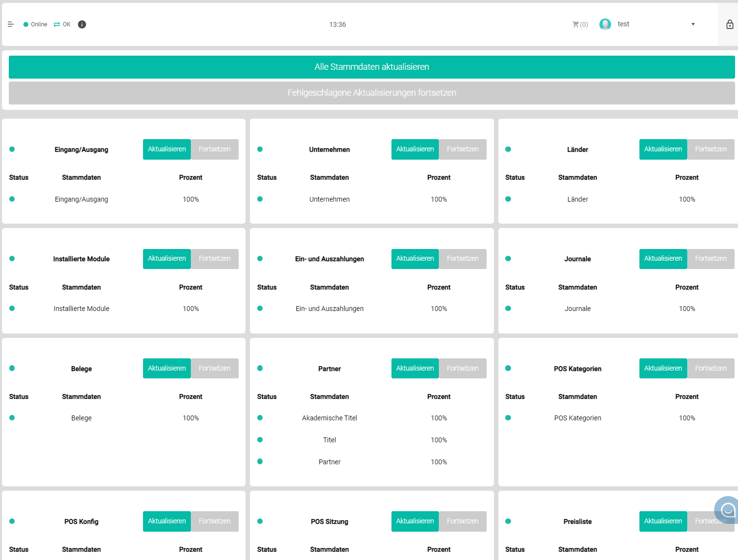The height and width of the screenshot is (560, 738).
Task: Refresh the Partner master data
Action: [x=415, y=369]
